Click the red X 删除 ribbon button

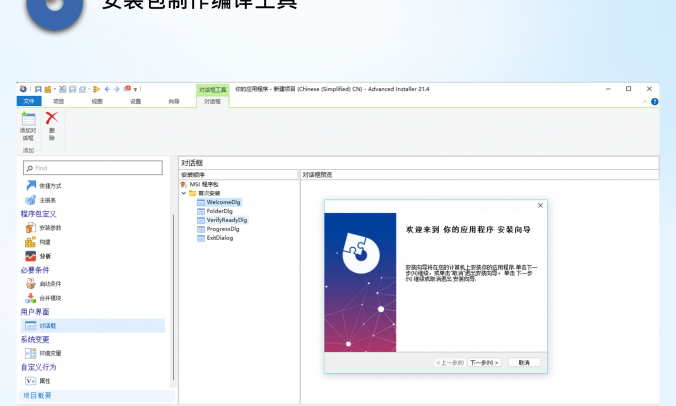(x=52, y=126)
